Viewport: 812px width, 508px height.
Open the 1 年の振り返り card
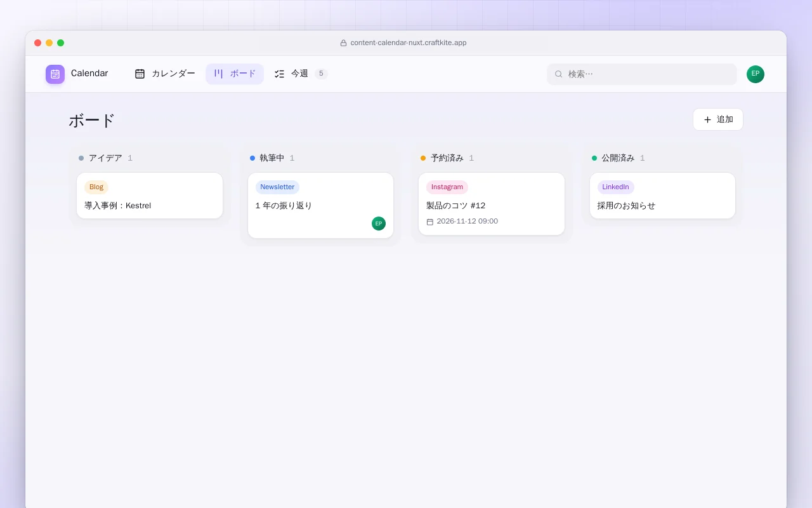pos(321,206)
